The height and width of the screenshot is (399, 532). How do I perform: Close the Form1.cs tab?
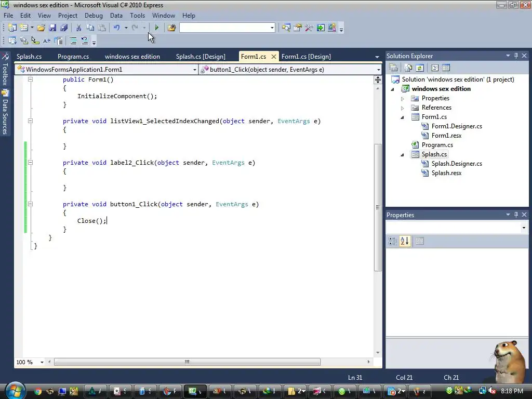pos(274,57)
